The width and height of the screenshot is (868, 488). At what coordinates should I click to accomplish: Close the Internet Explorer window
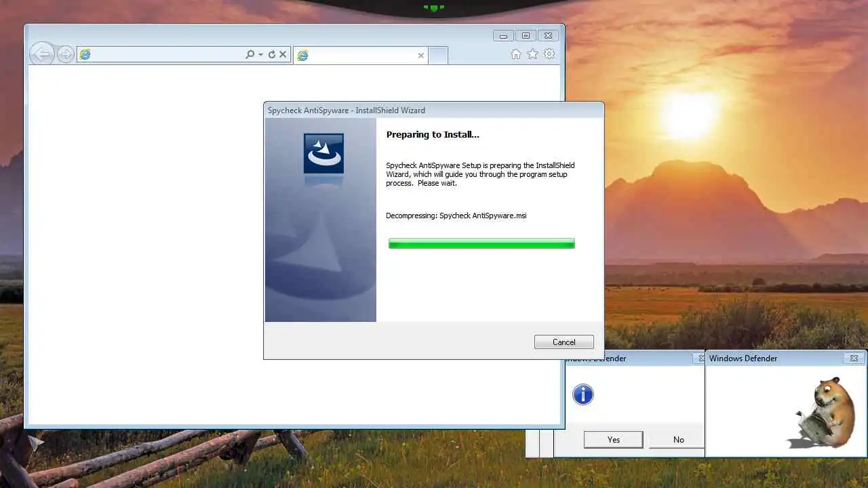[548, 36]
